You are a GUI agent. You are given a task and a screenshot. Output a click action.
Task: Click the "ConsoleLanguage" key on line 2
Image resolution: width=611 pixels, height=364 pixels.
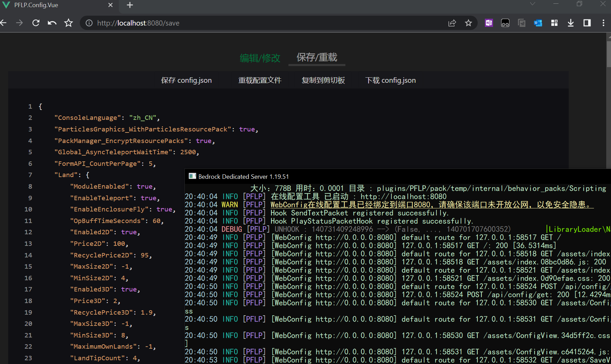[88, 118]
